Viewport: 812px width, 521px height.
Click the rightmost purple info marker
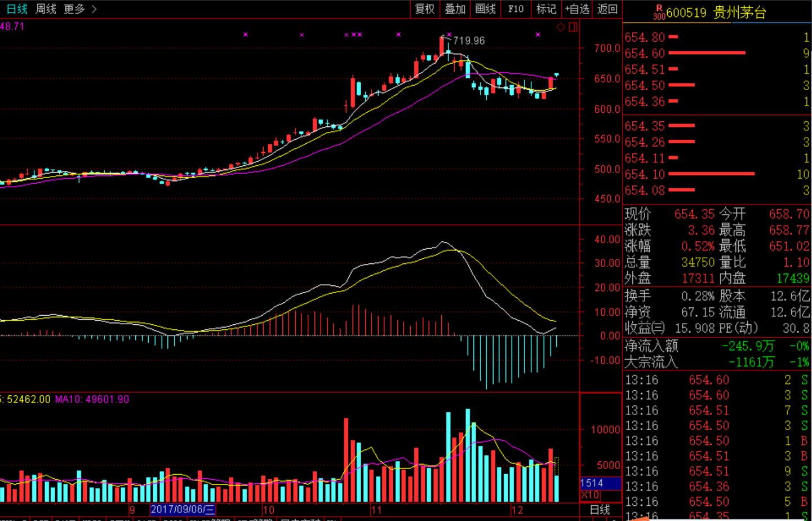[538, 35]
